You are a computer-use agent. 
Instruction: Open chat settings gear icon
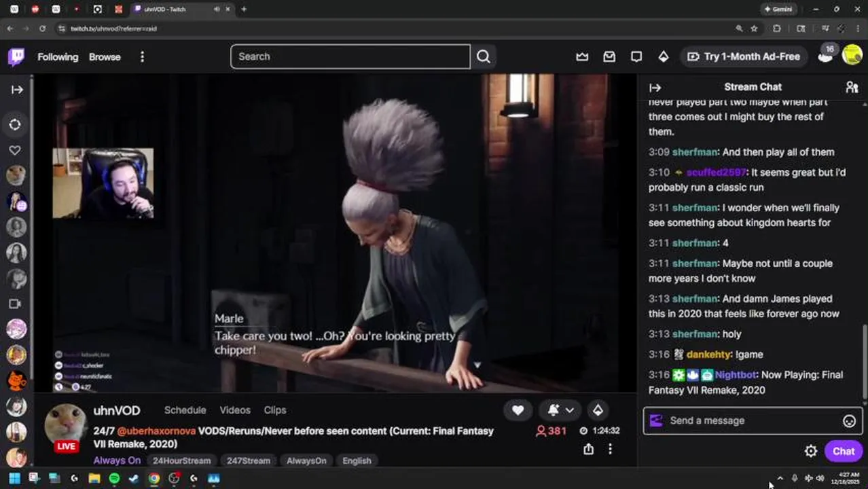coord(810,451)
